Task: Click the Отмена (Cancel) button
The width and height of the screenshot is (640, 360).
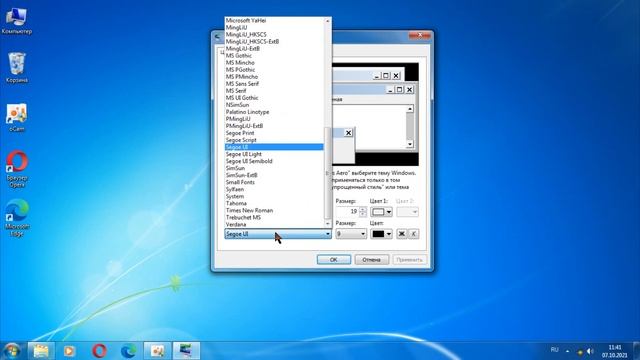Action: pyautogui.click(x=371, y=260)
